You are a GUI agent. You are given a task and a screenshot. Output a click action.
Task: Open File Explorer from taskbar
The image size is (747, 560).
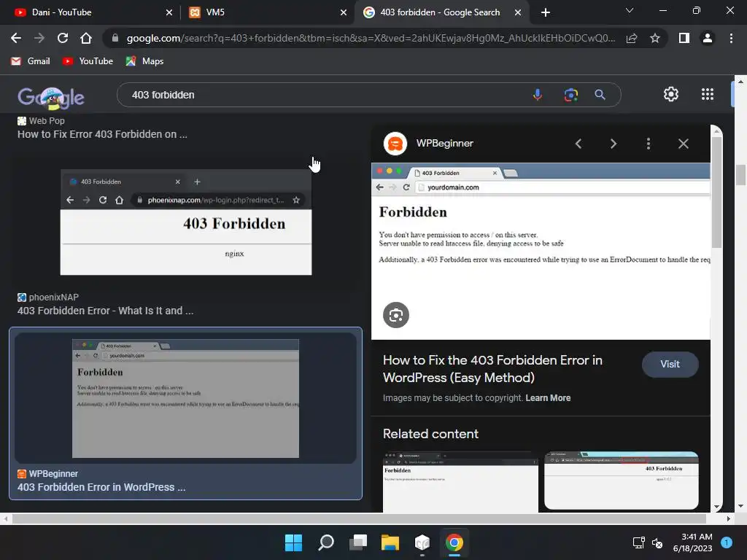coord(390,542)
